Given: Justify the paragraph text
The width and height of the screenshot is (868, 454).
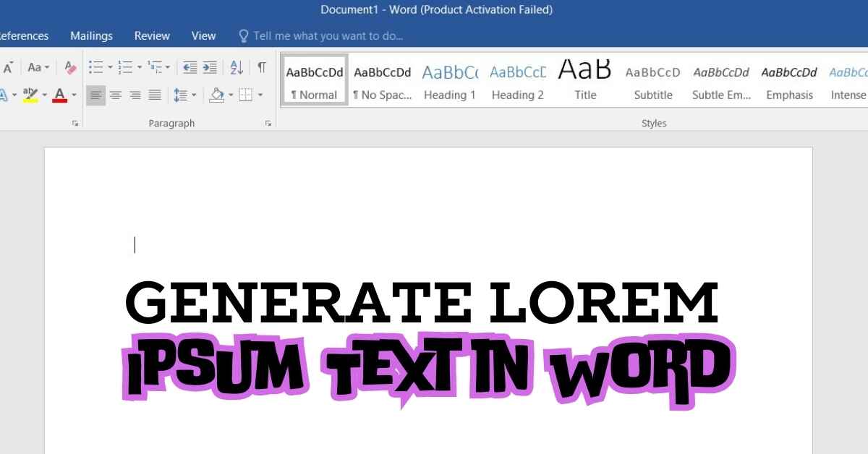Looking at the screenshot, I should tap(155, 95).
